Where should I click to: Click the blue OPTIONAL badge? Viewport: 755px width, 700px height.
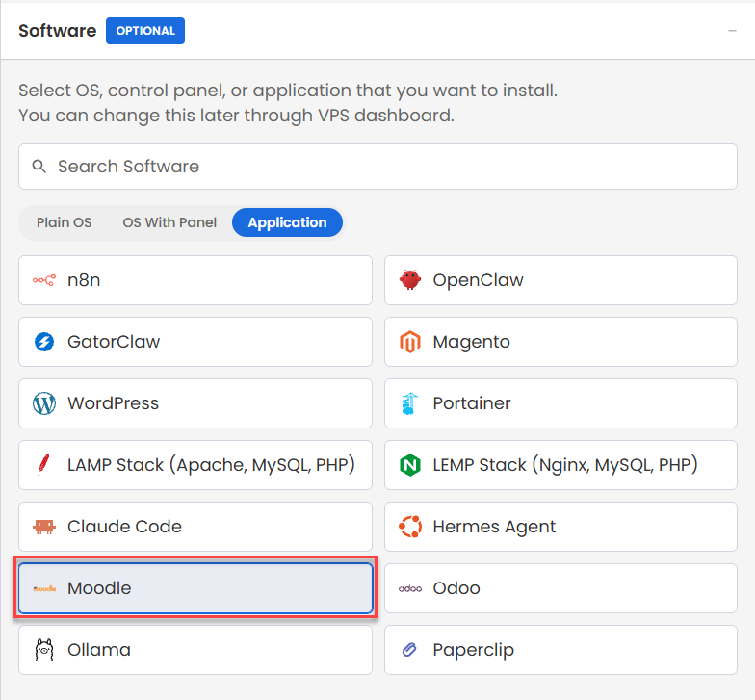(145, 31)
